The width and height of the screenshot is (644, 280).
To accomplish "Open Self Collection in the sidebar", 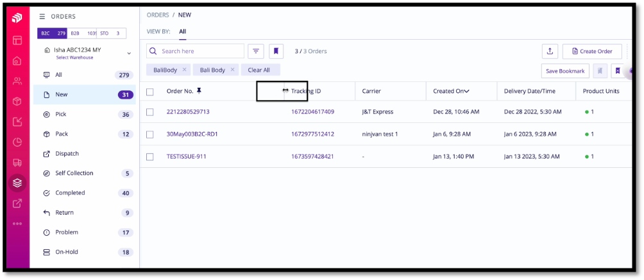I will coord(85,173).
